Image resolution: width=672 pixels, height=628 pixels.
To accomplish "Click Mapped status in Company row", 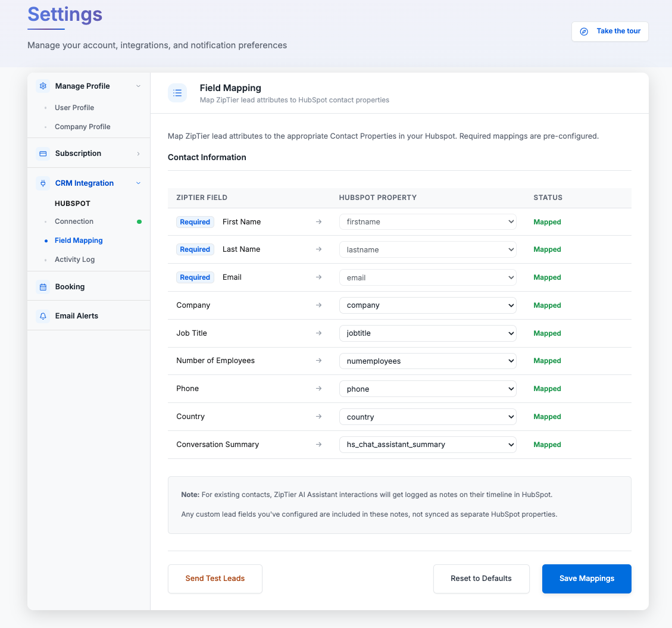I will click(547, 305).
